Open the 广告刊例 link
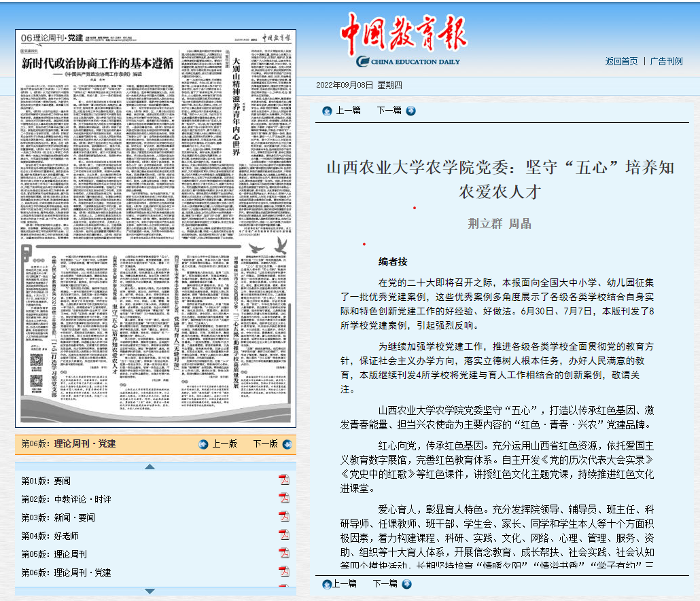Viewport: 700px width, 601px height. pos(666,61)
